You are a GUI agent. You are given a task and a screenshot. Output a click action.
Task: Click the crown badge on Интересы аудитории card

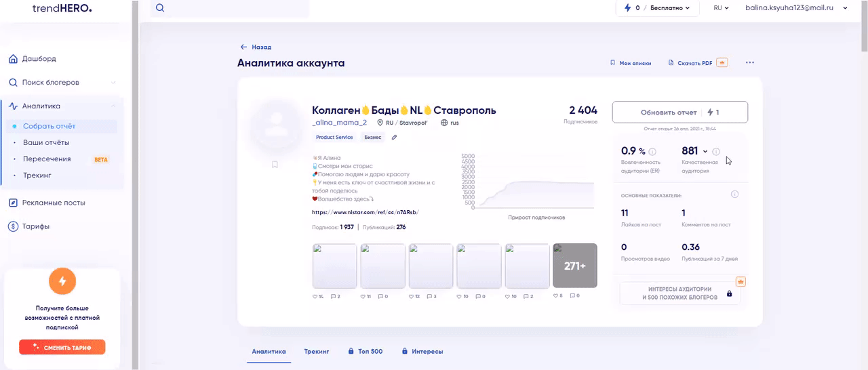741,281
